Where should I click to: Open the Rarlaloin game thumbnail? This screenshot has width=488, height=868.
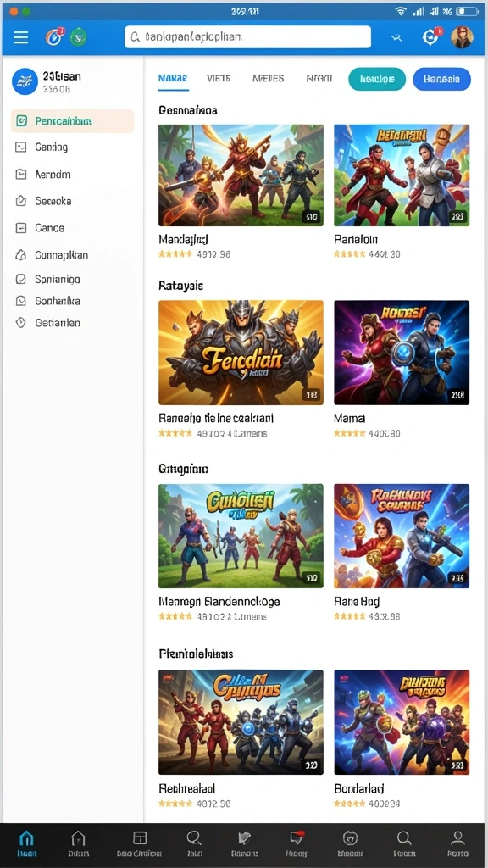pyautogui.click(x=402, y=175)
